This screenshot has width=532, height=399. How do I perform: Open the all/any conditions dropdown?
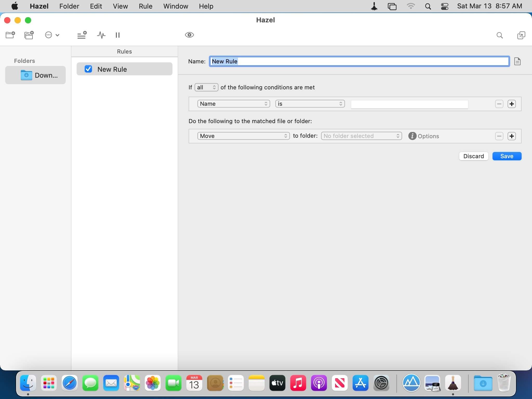207,87
